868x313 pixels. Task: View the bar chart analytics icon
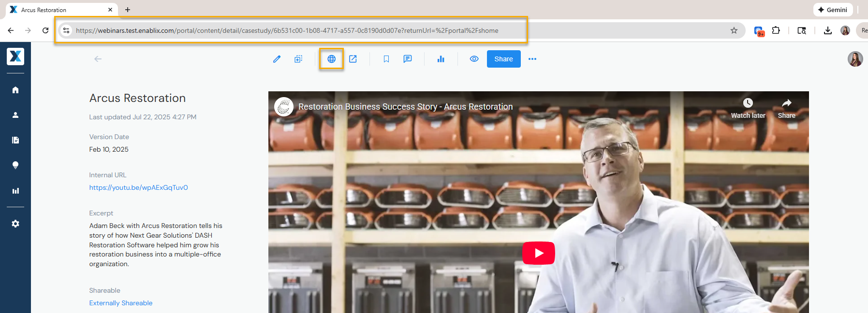point(441,59)
